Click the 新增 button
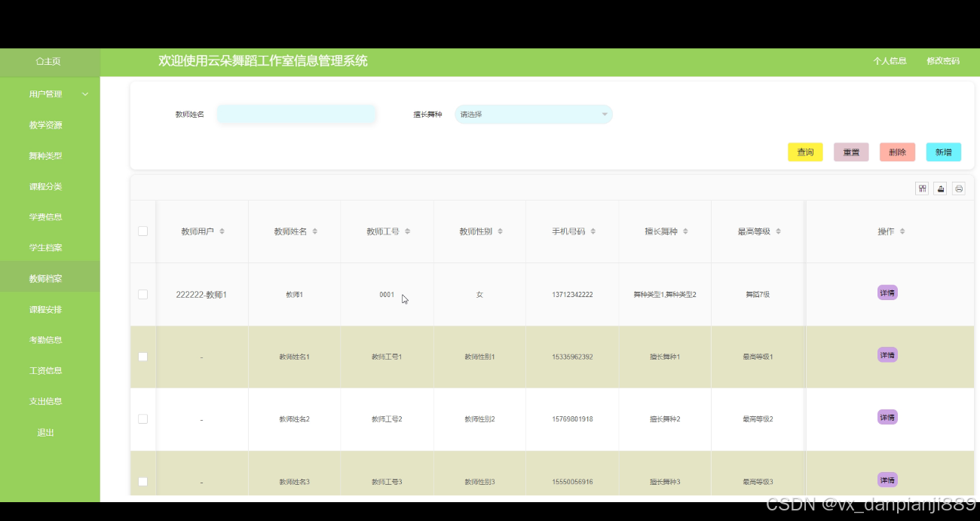Image resolution: width=980 pixels, height=521 pixels. (x=944, y=152)
